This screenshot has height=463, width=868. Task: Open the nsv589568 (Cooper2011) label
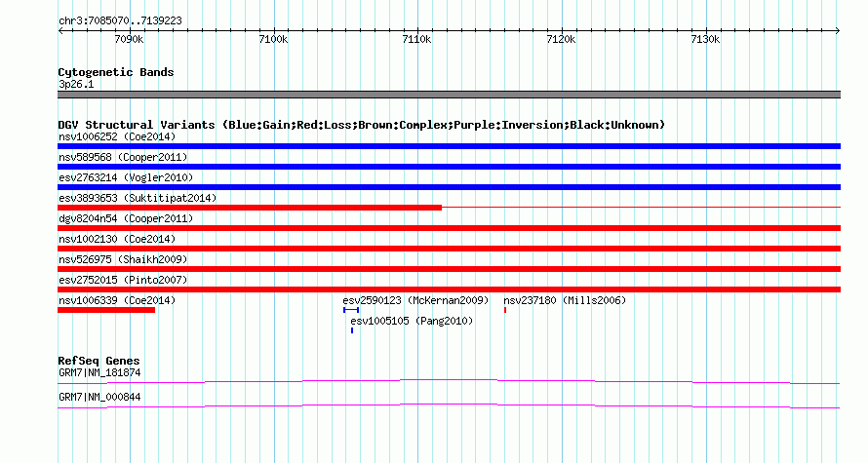tap(123, 157)
